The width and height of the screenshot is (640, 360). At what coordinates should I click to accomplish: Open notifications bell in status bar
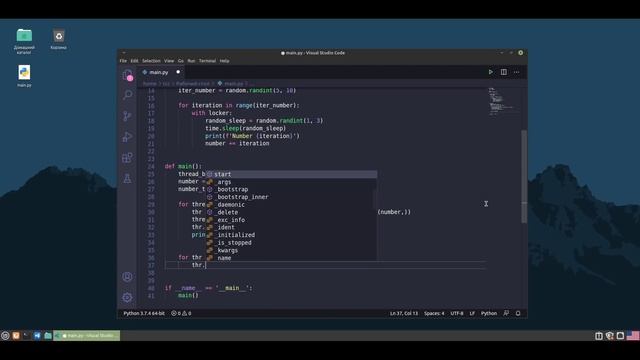[x=518, y=313]
